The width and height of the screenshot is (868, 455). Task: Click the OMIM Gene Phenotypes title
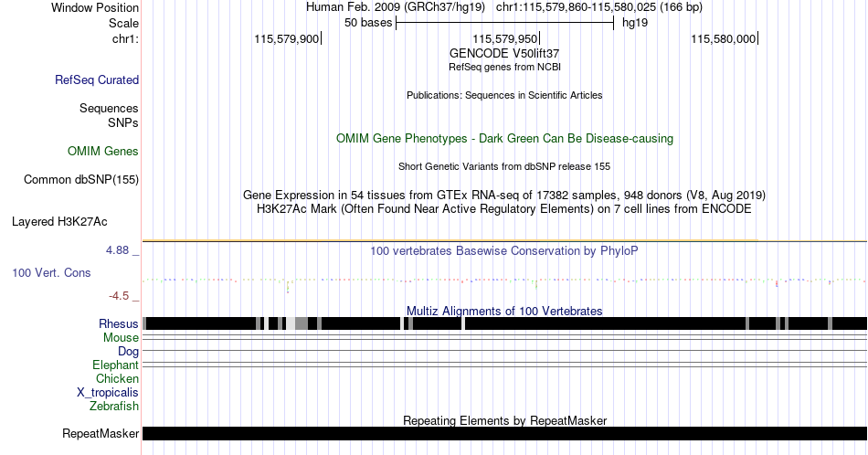click(x=504, y=138)
